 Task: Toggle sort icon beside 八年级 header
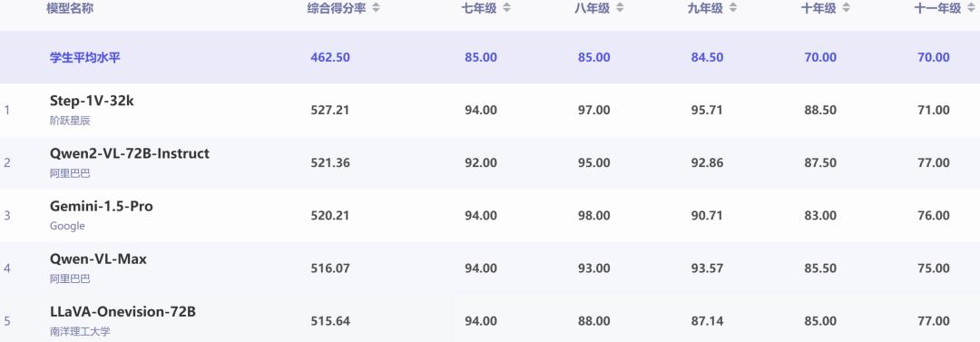click(620, 8)
